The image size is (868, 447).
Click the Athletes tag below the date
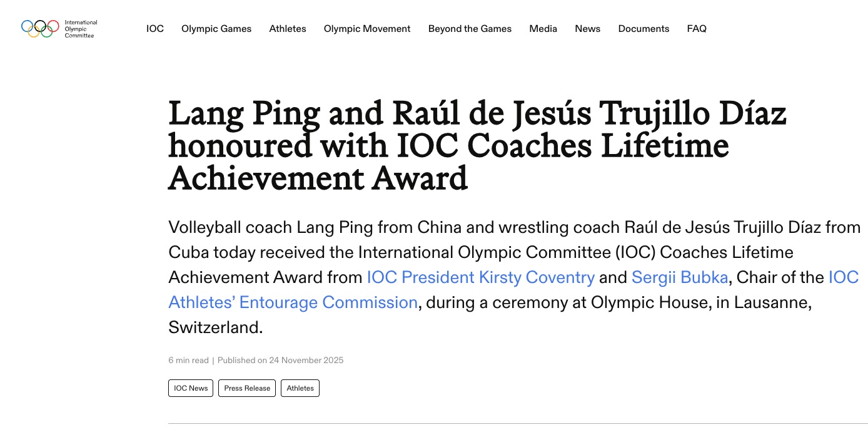point(300,388)
